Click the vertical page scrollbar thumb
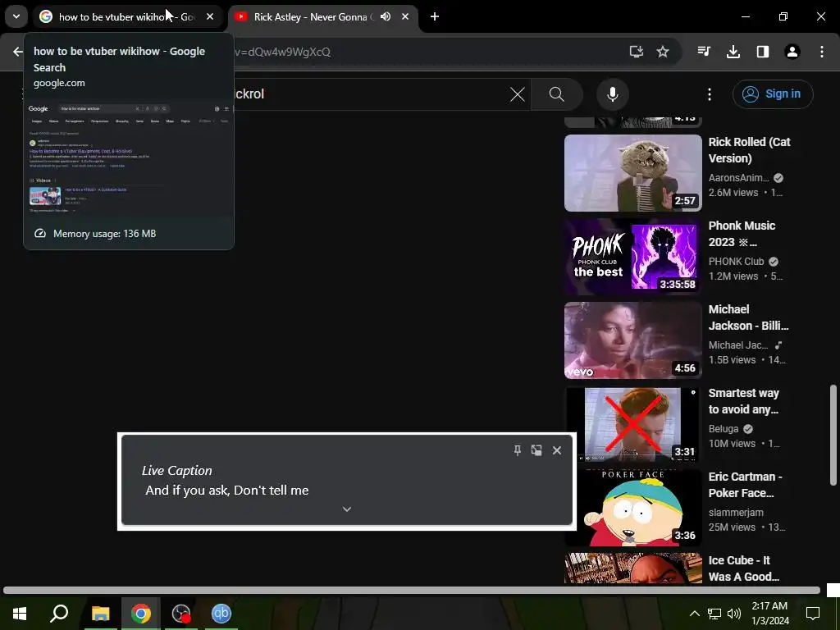 tap(833, 435)
